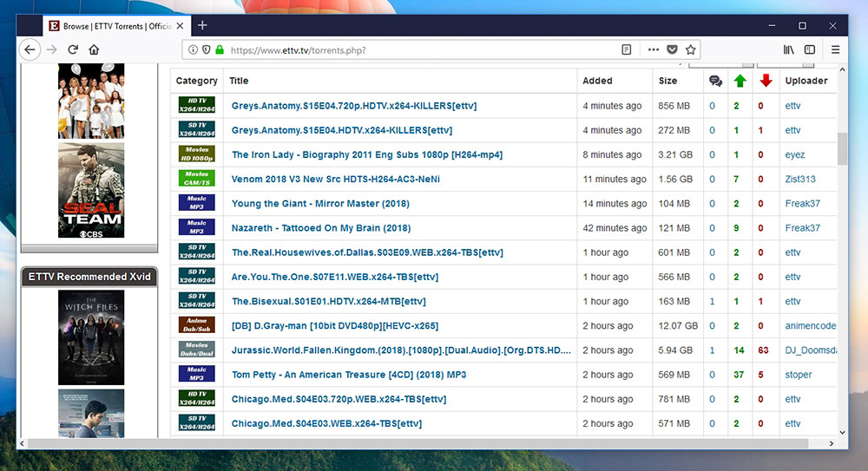Sort by green seeders arrow column
The image size is (868, 471).
(740, 81)
